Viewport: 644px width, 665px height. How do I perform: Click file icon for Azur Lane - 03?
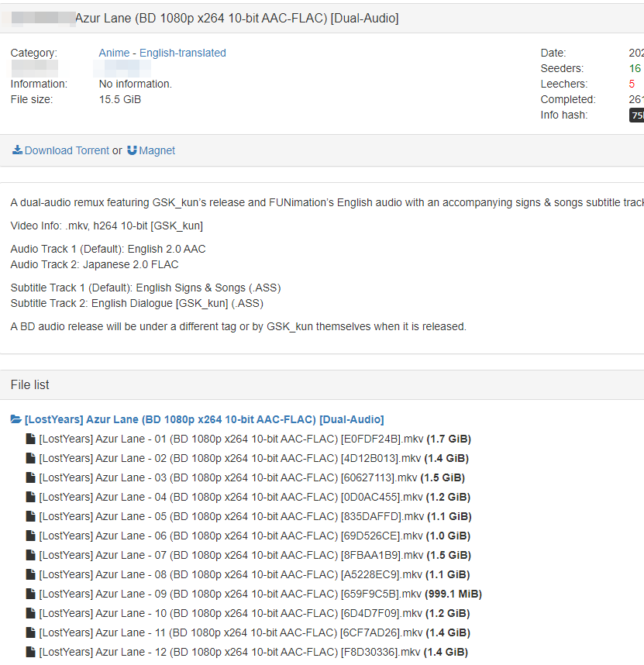coord(30,477)
